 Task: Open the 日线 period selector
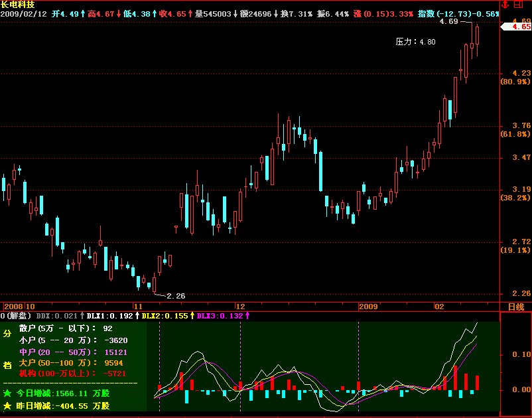click(x=515, y=307)
